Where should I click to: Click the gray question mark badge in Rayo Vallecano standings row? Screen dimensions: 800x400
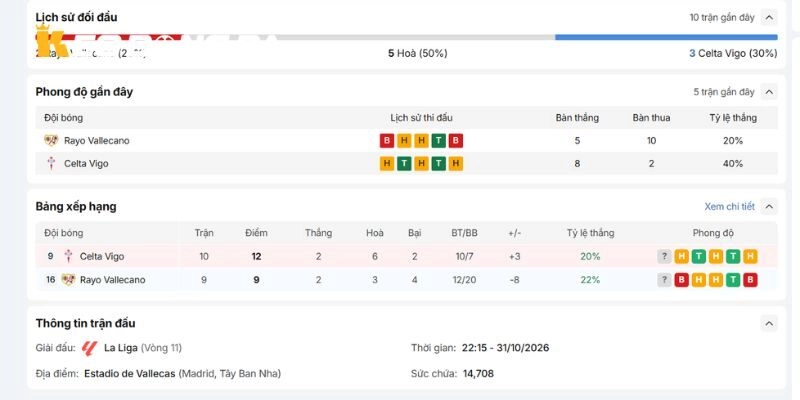pos(664,280)
